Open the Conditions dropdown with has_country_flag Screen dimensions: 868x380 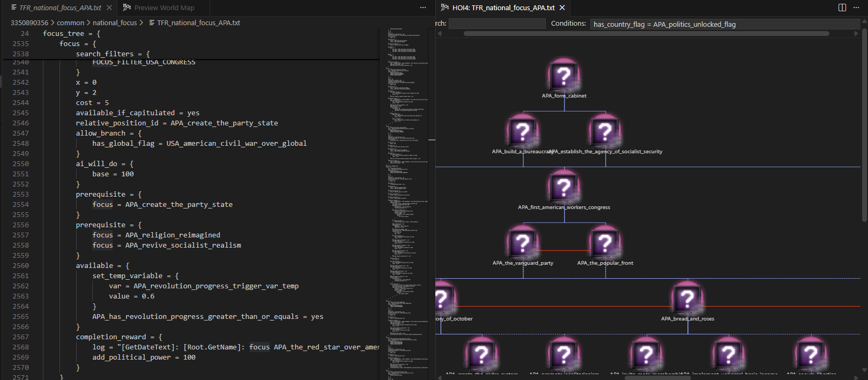[x=724, y=24]
